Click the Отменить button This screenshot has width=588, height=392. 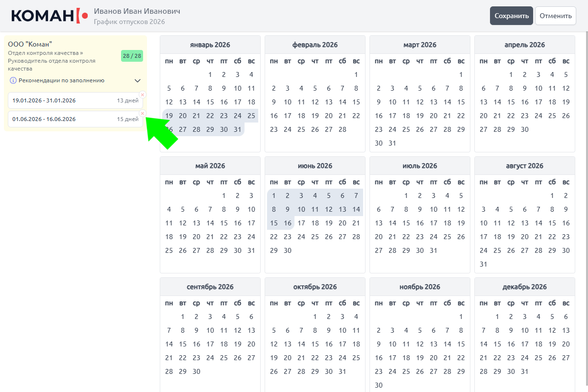(x=555, y=16)
